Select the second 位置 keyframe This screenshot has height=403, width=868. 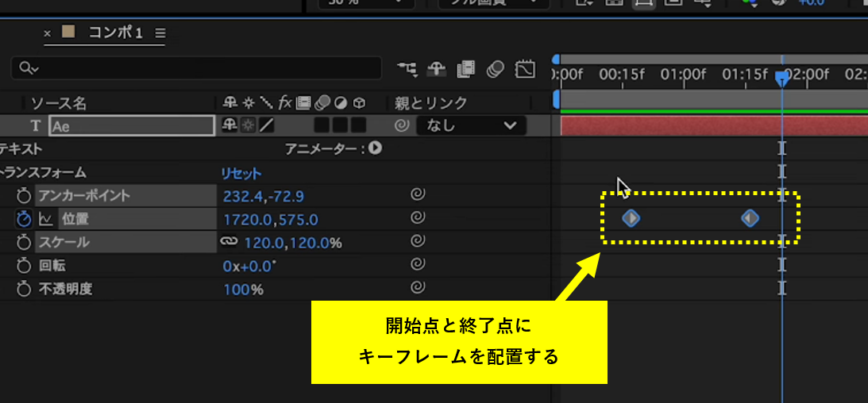coord(750,218)
